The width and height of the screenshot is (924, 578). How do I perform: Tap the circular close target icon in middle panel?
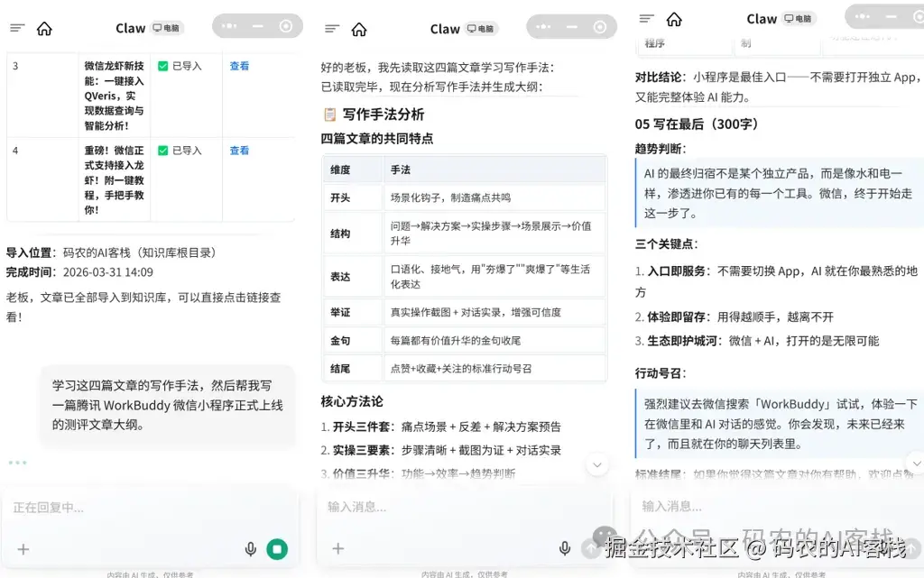(x=600, y=26)
